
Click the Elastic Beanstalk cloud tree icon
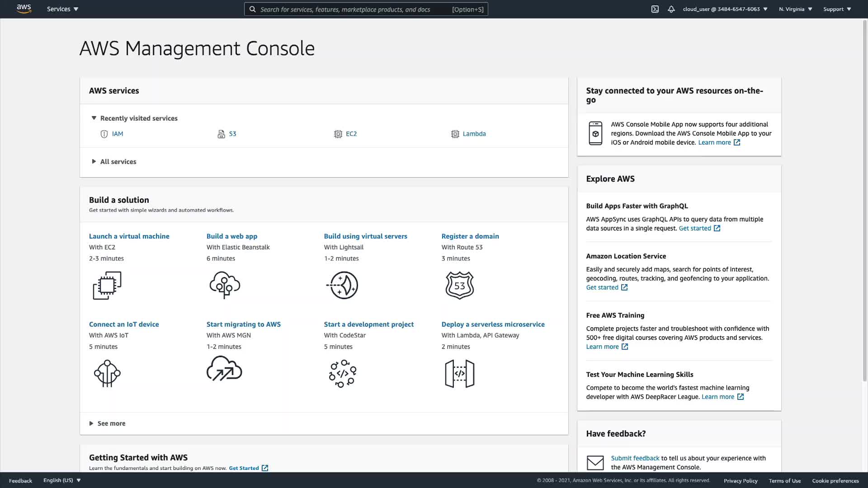coord(225,285)
